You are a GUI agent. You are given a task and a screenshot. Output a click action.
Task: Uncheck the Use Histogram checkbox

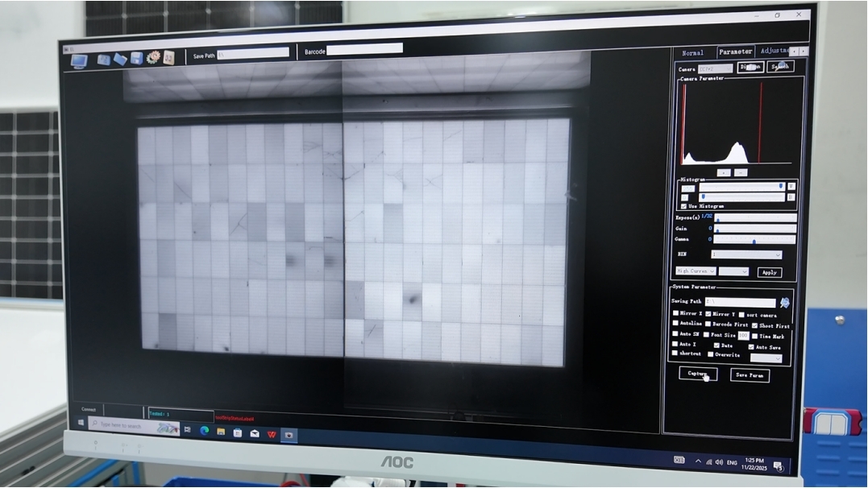point(684,206)
